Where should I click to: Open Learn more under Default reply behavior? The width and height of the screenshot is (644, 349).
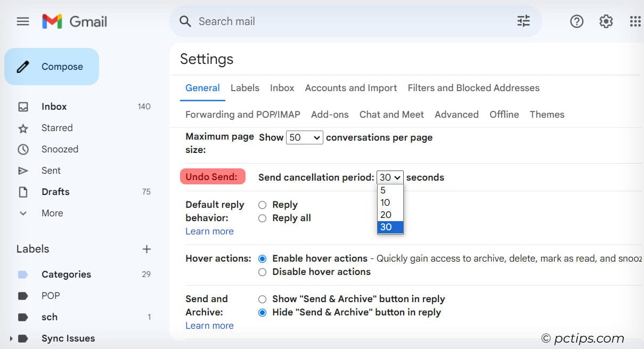(209, 231)
